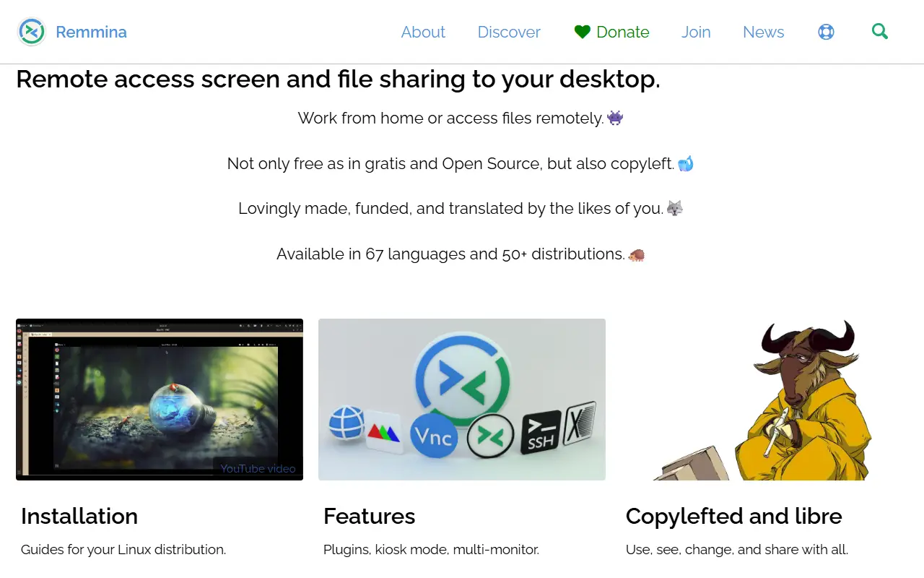Click 'Guides for your Linux distribution.' text
This screenshot has width=924, height=578.
pyautogui.click(x=123, y=550)
